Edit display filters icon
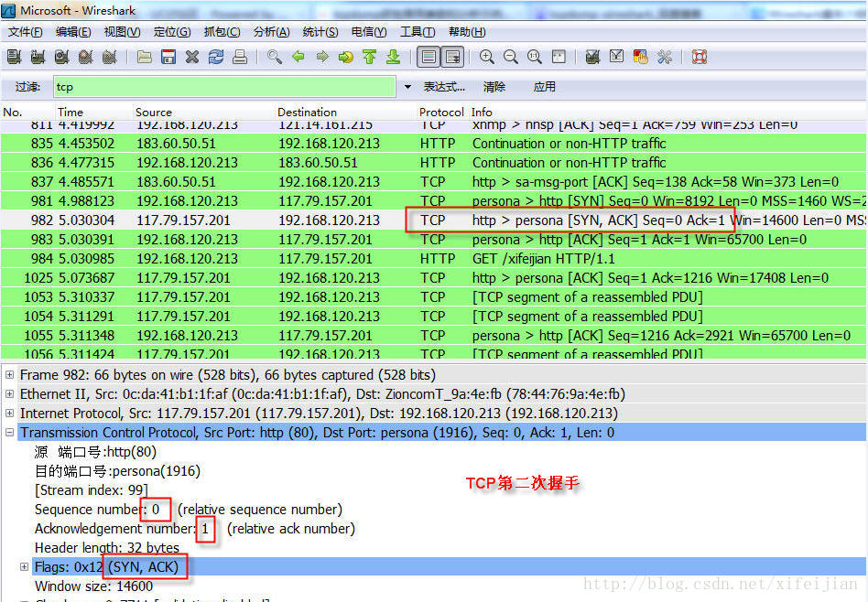The width and height of the screenshot is (868, 602). (x=616, y=57)
